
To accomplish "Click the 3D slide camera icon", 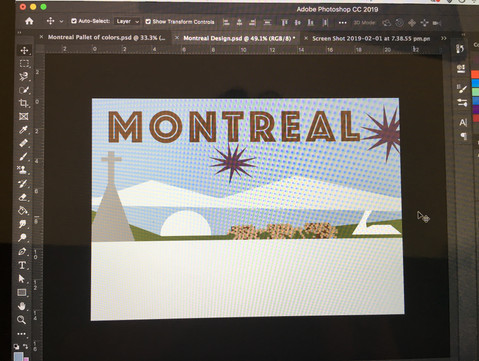I will pyautogui.click(x=424, y=23).
